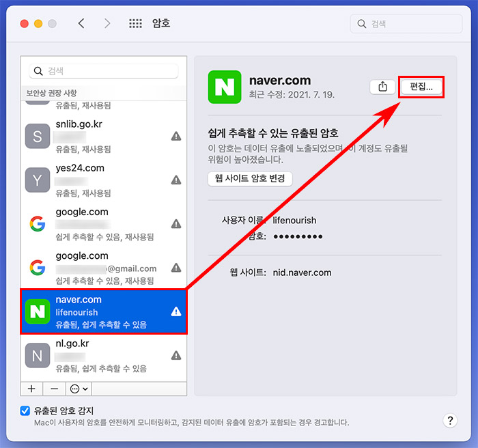Viewport: 478px width, 448px height.
Task: Select the snlib.go.kr entry
Action: pos(104,137)
